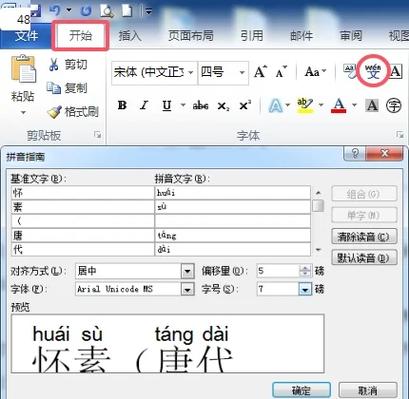Toggle Subscript formatting
This screenshot has height=399, width=409.
(223, 106)
